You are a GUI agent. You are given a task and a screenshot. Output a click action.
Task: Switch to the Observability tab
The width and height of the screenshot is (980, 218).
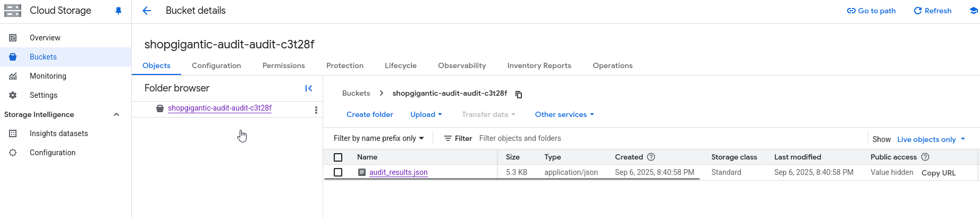(x=462, y=65)
